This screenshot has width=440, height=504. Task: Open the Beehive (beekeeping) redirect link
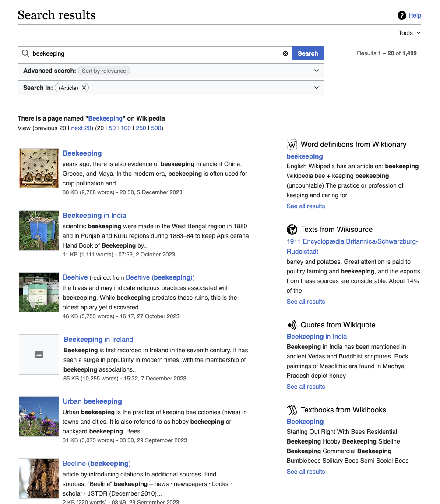pyautogui.click(x=159, y=277)
